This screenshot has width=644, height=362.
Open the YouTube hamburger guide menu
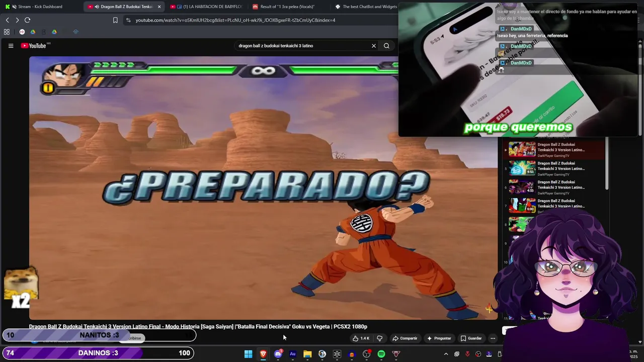[11, 46]
